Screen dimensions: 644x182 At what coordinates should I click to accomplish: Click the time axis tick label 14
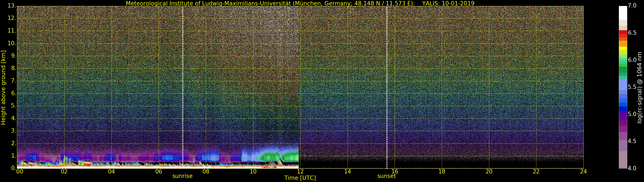(x=348, y=172)
